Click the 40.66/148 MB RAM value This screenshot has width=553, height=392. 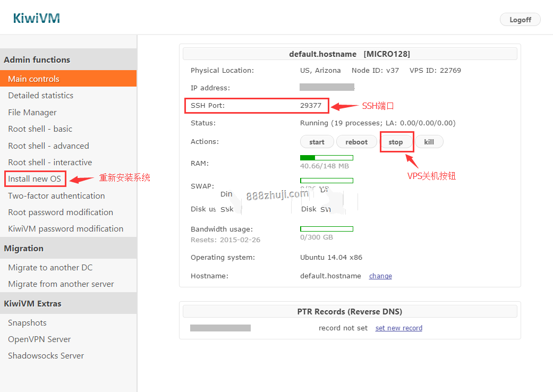[325, 166]
